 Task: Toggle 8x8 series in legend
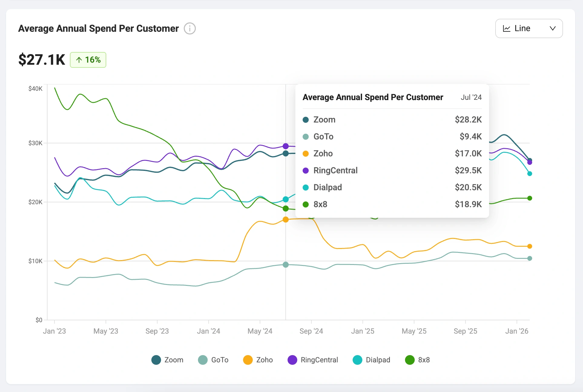(x=417, y=360)
